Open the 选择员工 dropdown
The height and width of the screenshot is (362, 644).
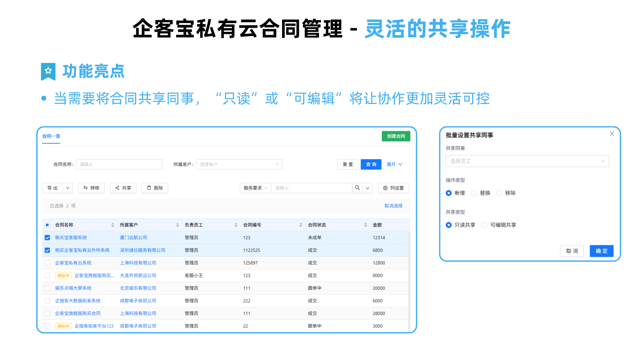pyautogui.click(x=527, y=161)
